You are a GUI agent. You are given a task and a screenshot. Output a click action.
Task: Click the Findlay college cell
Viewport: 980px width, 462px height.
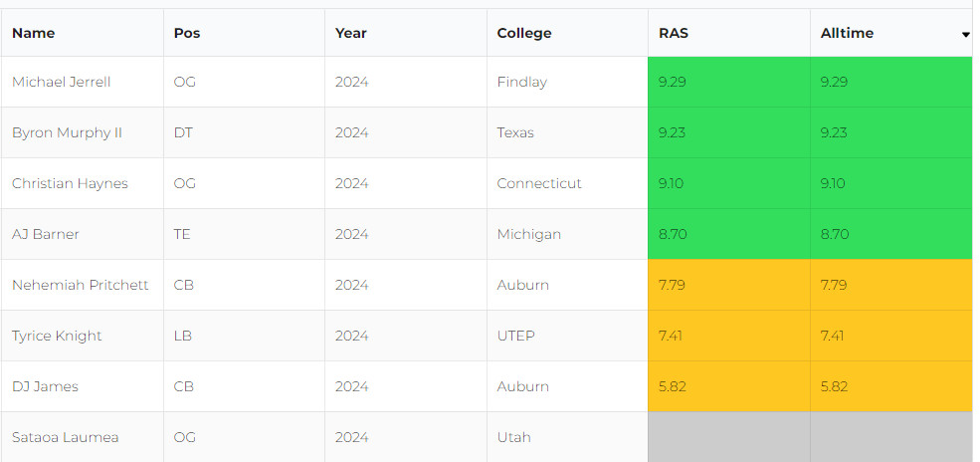click(x=567, y=82)
